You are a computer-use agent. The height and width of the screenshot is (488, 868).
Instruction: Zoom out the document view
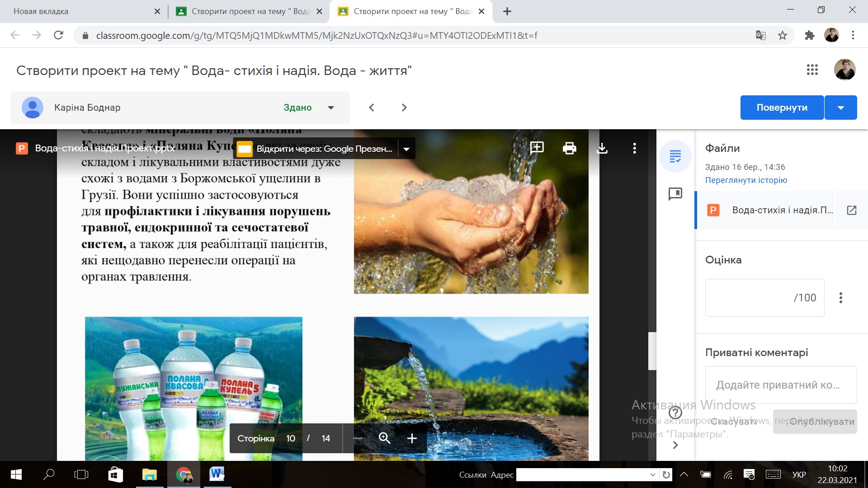[358, 438]
